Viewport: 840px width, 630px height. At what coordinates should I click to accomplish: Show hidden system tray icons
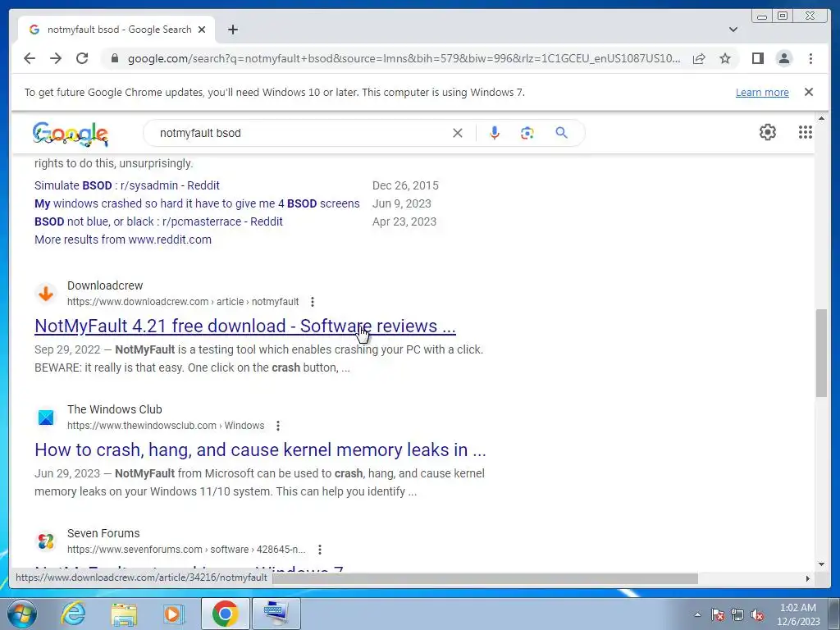[x=697, y=614]
